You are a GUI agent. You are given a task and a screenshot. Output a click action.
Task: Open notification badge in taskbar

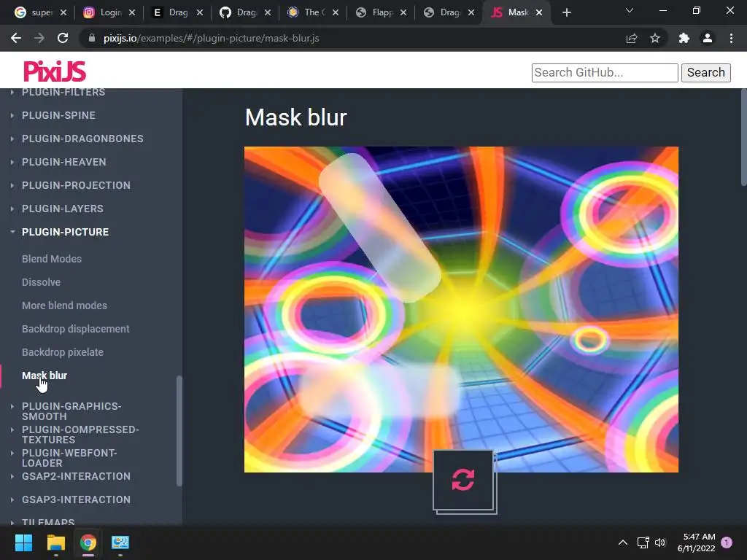tap(727, 542)
